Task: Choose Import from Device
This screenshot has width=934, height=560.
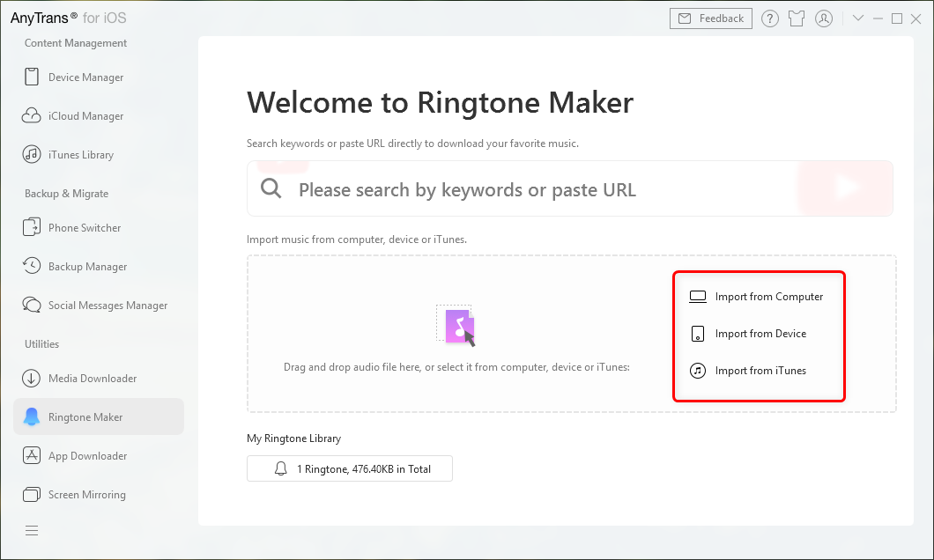Action: (760, 334)
